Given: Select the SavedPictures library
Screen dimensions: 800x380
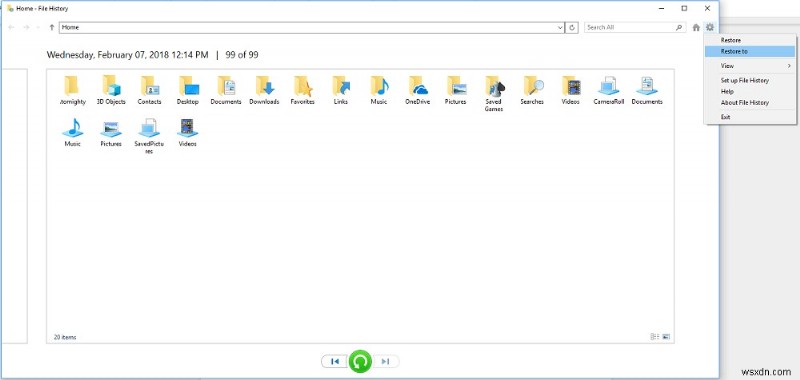Looking at the screenshot, I should point(149,136).
